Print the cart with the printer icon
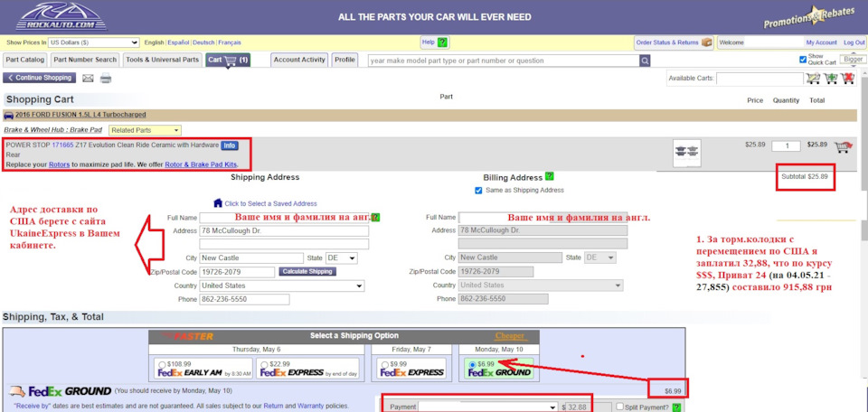Viewport: 868px width, 412px height. [x=105, y=78]
